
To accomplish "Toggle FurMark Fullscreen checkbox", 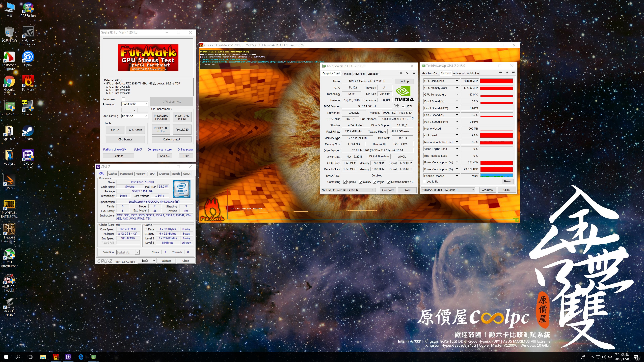I will point(123,99).
